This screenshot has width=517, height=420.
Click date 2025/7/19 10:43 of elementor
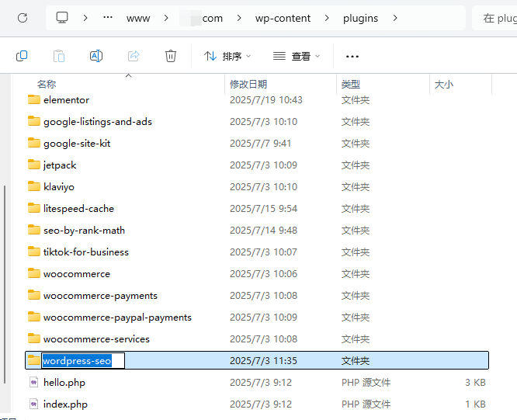pyautogui.click(x=266, y=100)
